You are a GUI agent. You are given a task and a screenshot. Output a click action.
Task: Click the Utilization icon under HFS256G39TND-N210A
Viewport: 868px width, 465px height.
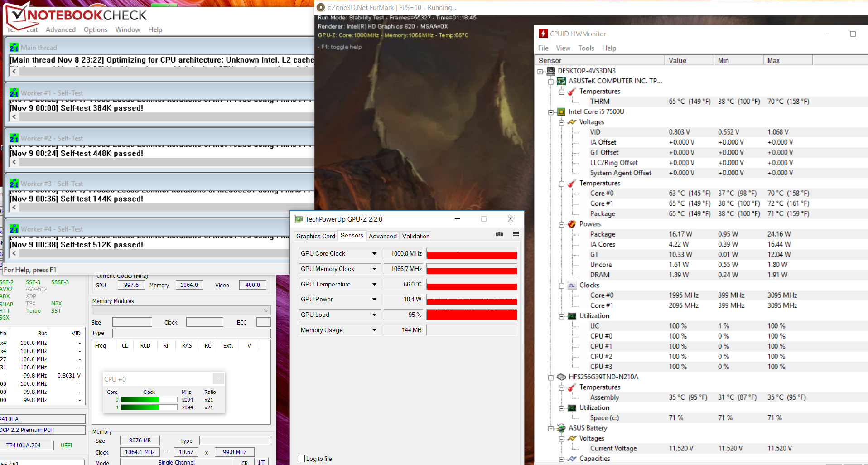pyautogui.click(x=572, y=408)
